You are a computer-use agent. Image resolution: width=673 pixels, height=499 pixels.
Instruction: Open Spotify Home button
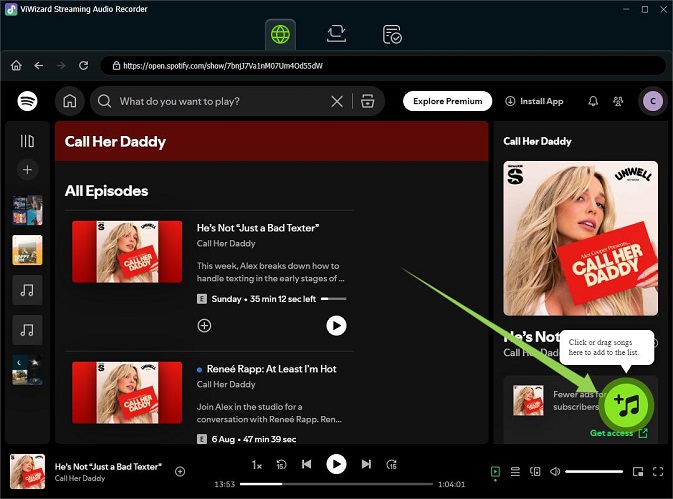tap(70, 101)
